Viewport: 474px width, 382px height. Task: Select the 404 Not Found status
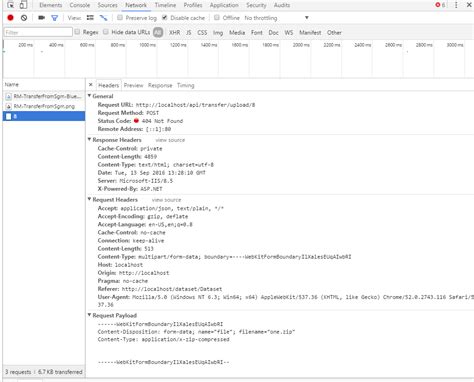coord(162,121)
